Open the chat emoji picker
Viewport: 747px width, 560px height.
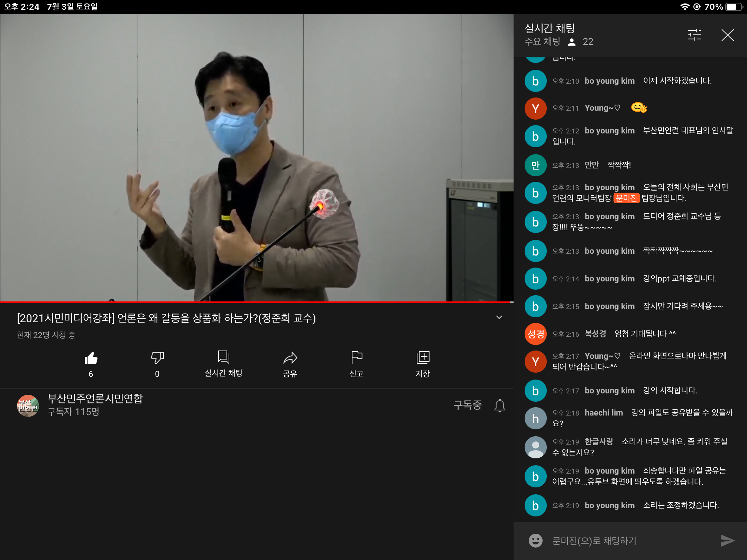(535, 541)
